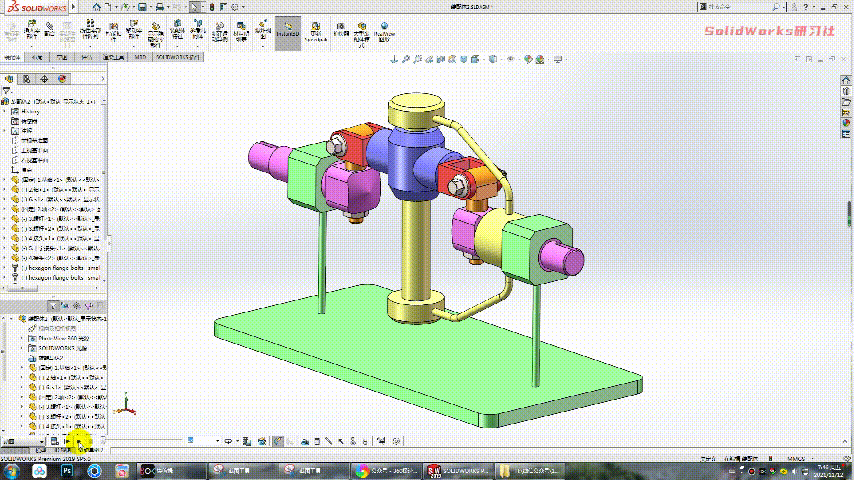Click the Update SpeedPak tool
The image size is (854, 480).
(x=315, y=32)
